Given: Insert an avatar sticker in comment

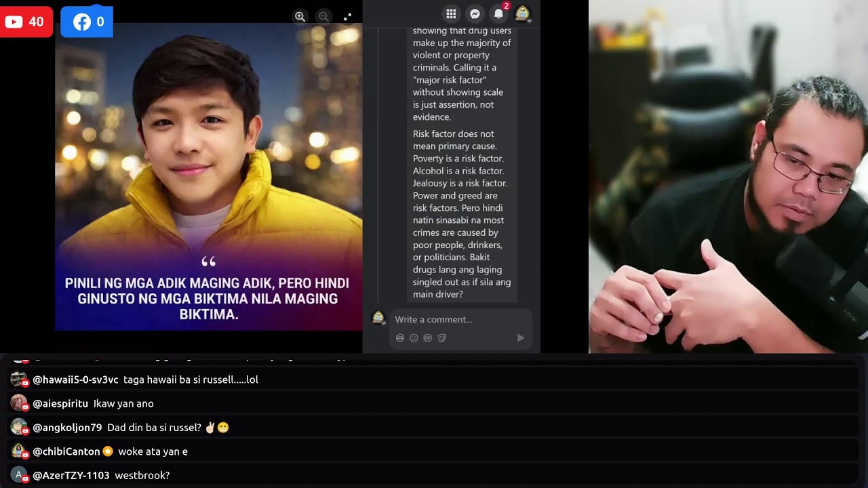Looking at the screenshot, I should click(400, 338).
